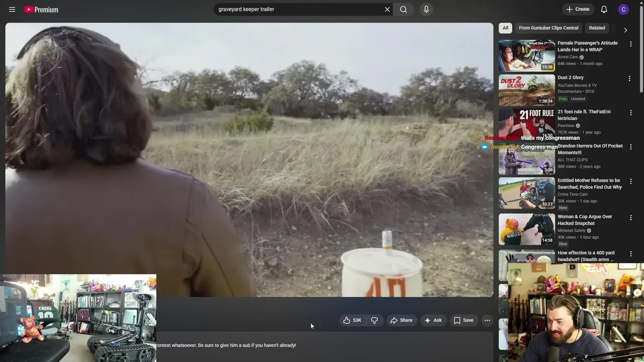
Task: Go to YouTube Premium home logo
Action: 41,10
